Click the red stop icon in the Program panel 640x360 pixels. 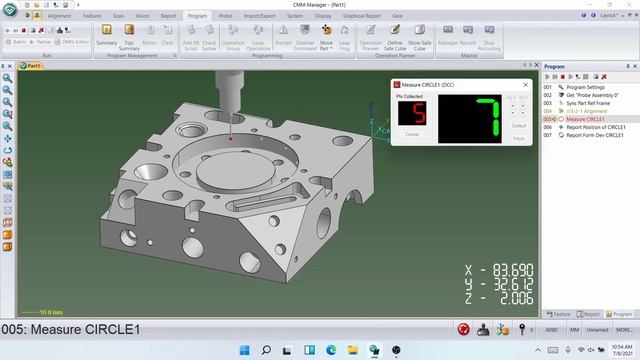563,77
